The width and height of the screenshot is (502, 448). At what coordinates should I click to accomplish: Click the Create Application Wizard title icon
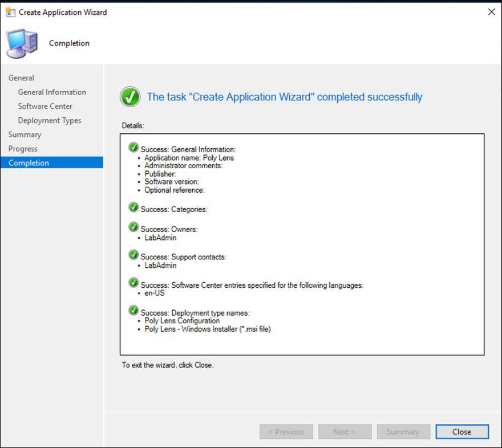[10, 12]
